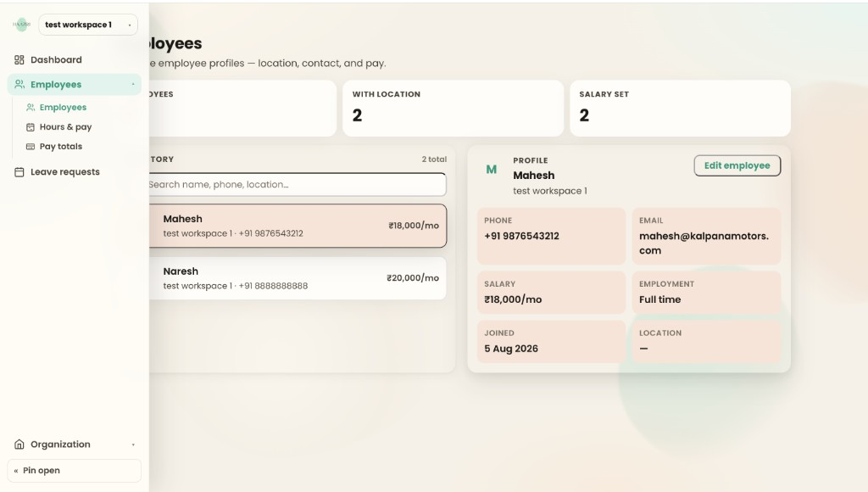Click Pin open to pin sidebar
The image size is (868, 492).
75,471
